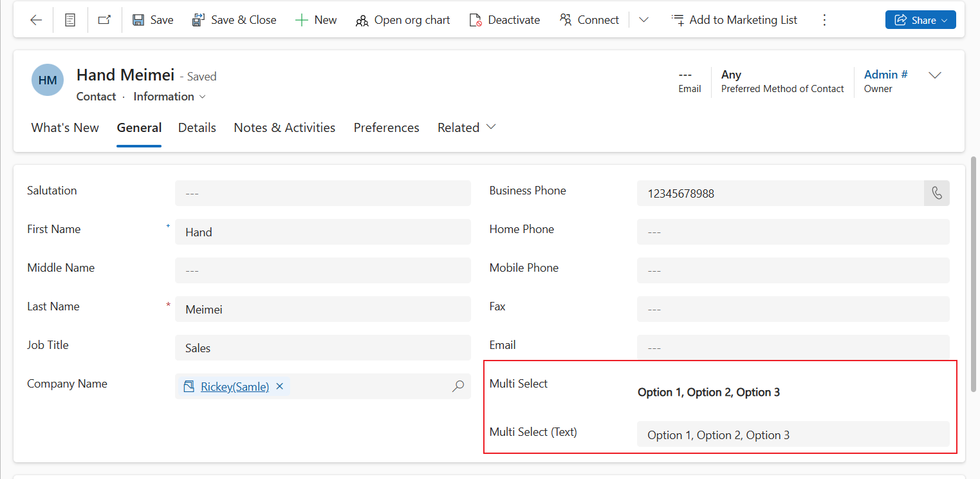Image resolution: width=980 pixels, height=479 pixels.
Task: Deactivate this contact
Action: coord(504,20)
